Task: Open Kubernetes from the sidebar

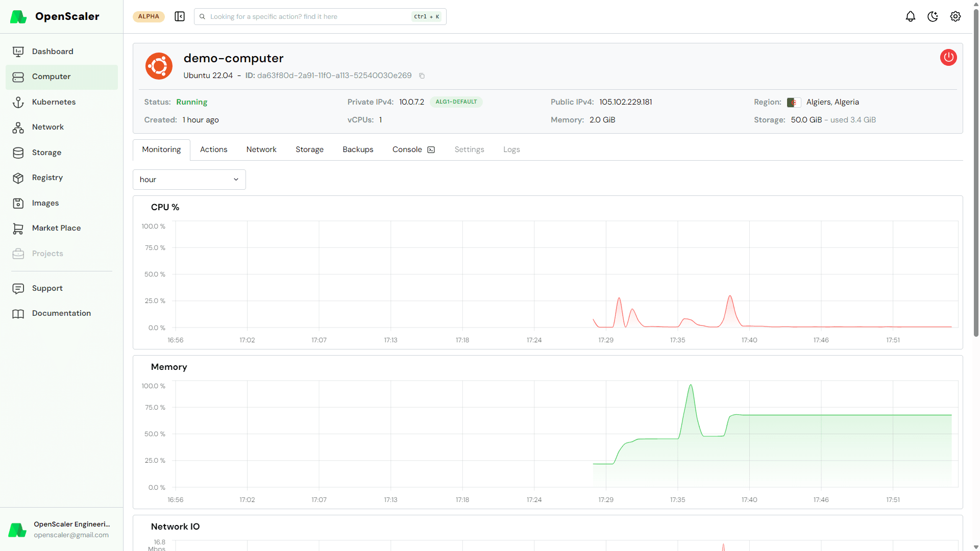Action: [62, 102]
